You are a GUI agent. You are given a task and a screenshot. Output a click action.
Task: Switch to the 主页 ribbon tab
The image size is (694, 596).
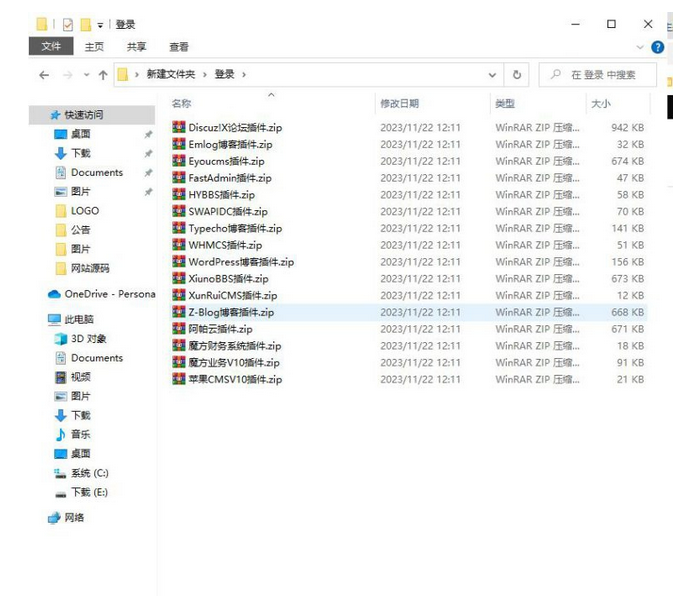(x=94, y=46)
